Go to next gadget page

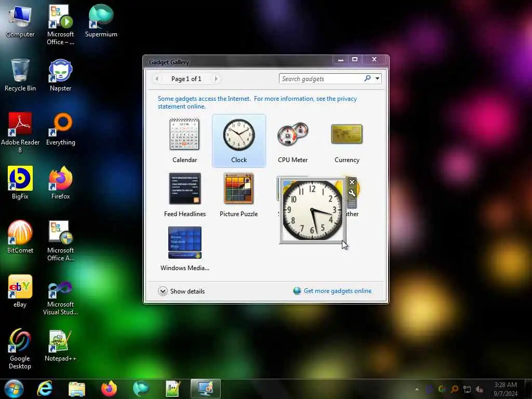click(216, 79)
